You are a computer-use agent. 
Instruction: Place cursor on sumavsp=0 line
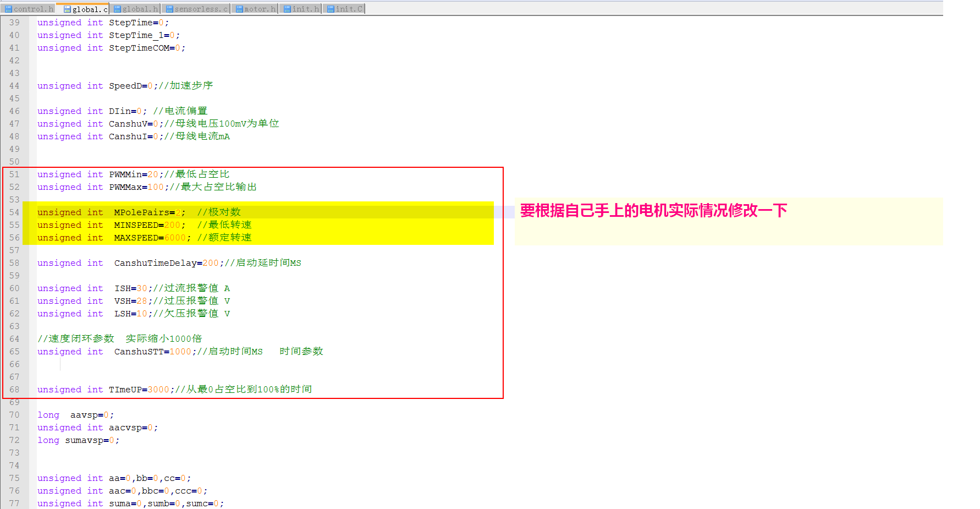point(79,440)
